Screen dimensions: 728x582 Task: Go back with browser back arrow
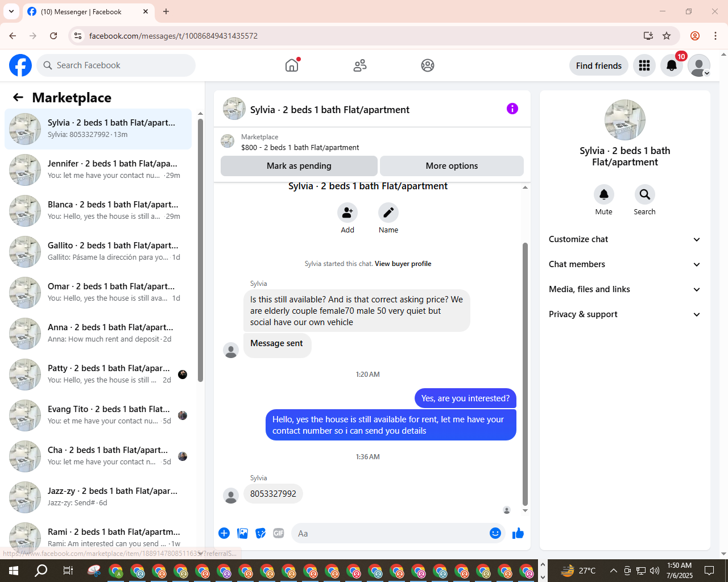tap(13, 36)
